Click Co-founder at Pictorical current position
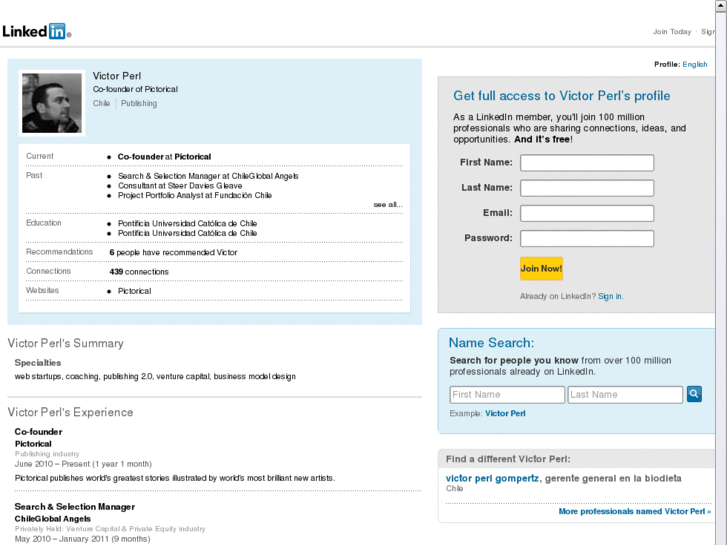Screen dimensions: 727x545 [164, 157]
